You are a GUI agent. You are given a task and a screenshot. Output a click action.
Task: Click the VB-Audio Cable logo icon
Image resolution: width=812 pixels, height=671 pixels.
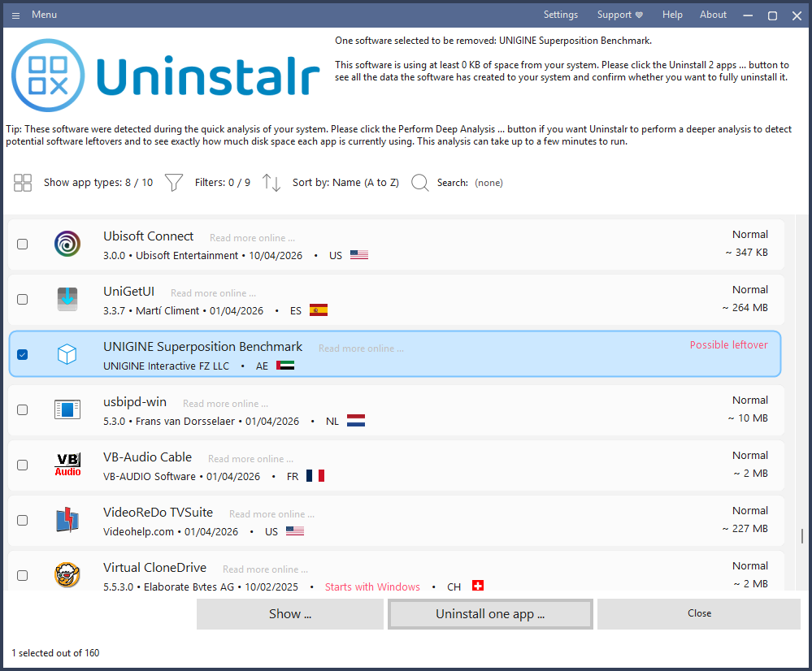67,465
